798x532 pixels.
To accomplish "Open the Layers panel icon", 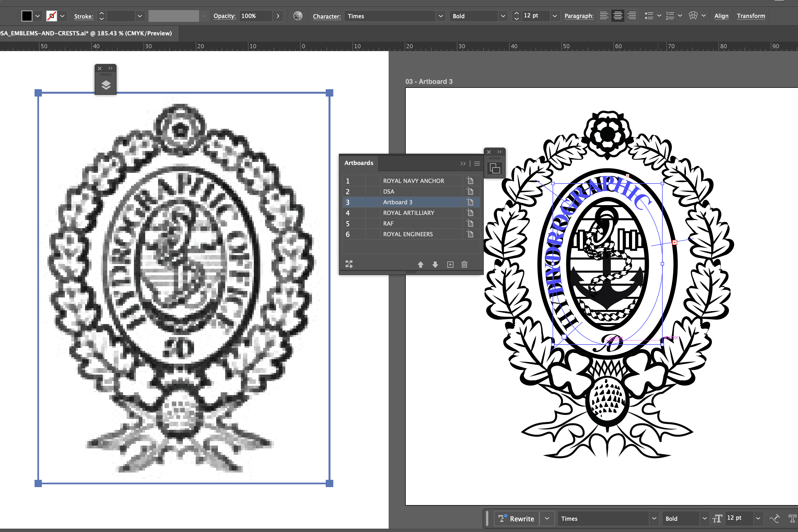I will (106, 85).
